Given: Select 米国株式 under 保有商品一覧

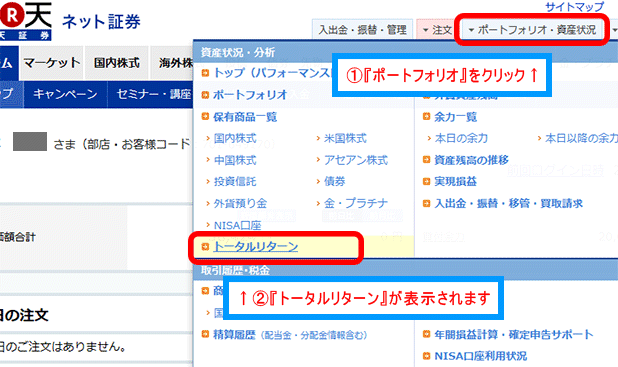Looking at the screenshot, I should tap(345, 138).
